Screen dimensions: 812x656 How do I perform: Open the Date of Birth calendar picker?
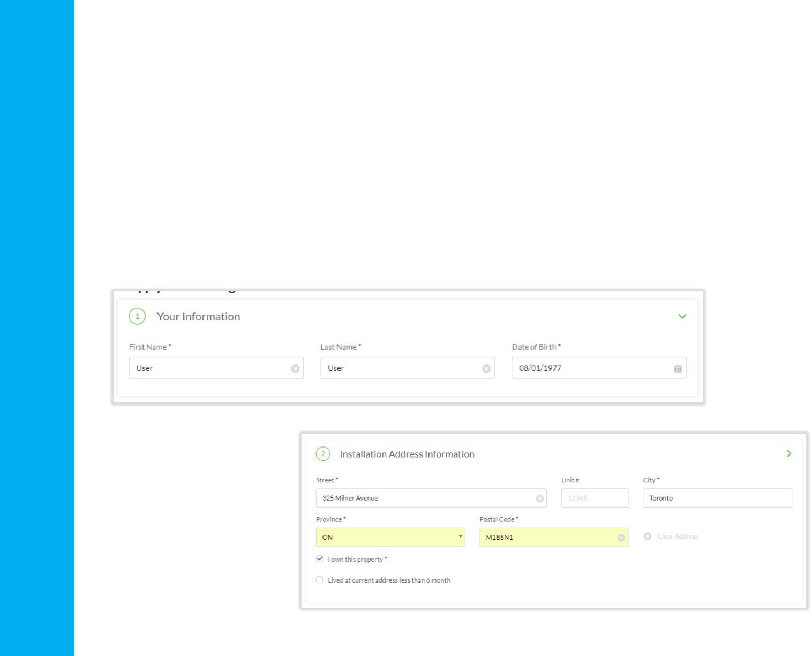click(x=678, y=369)
